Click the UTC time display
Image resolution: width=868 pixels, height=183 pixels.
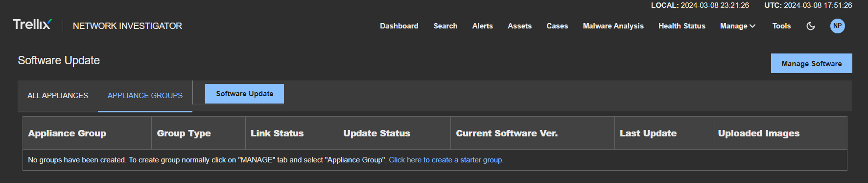click(x=808, y=5)
